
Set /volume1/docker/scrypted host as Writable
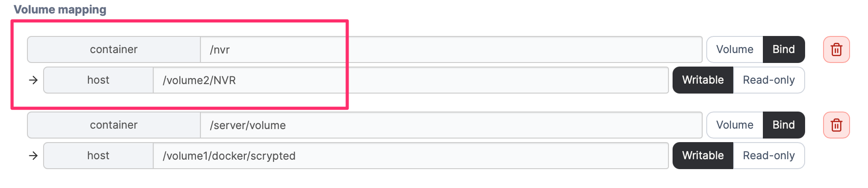click(703, 156)
